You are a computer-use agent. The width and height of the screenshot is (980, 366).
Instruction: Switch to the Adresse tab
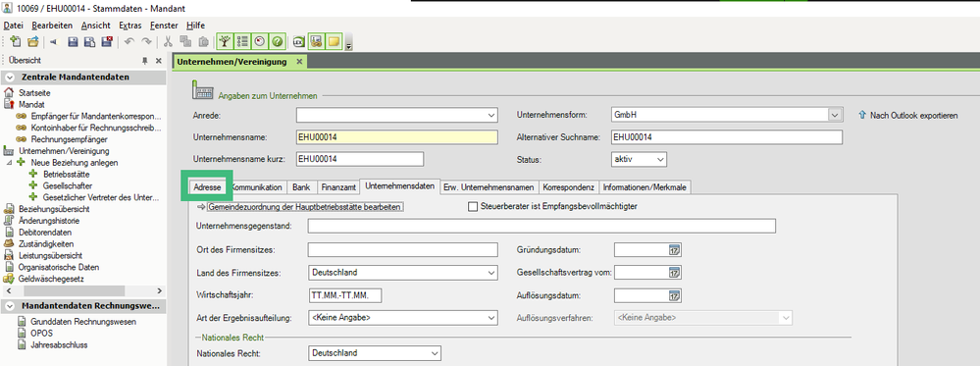pyautogui.click(x=207, y=187)
